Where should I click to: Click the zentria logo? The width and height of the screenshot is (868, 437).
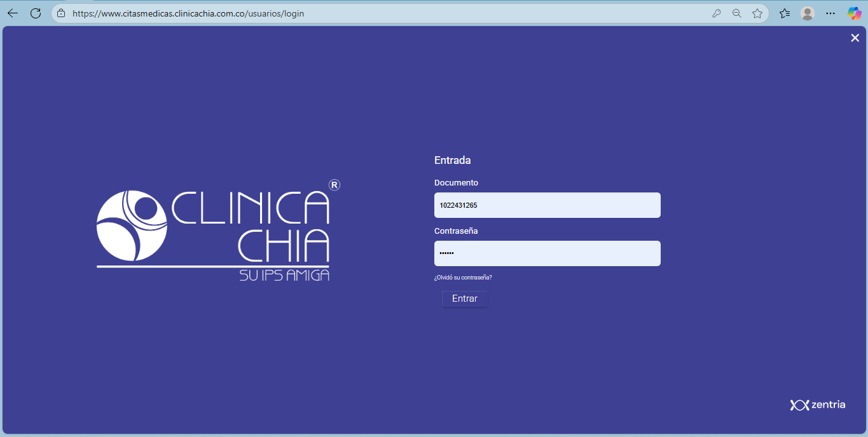[818, 405]
